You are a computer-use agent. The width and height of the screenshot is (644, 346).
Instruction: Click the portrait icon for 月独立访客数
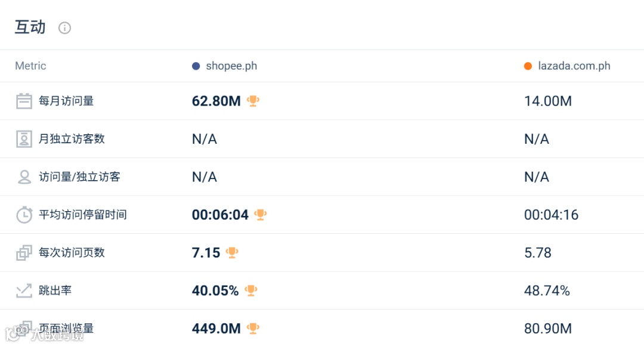(x=24, y=139)
